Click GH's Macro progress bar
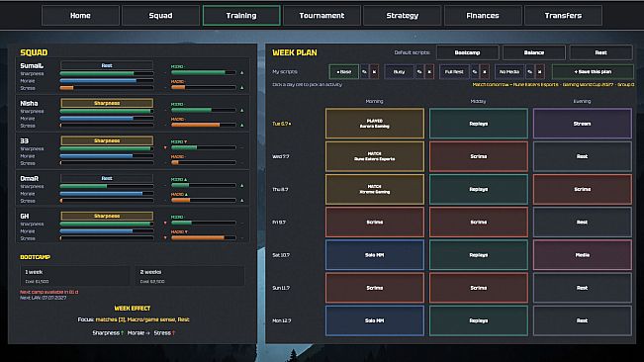The height and width of the screenshot is (362, 644). pyautogui.click(x=204, y=237)
